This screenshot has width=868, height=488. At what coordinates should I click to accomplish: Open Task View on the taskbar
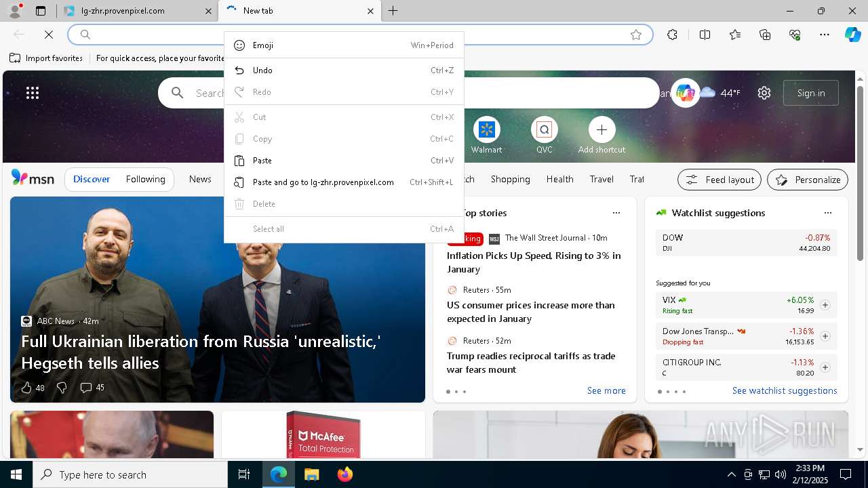pos(244,474)
